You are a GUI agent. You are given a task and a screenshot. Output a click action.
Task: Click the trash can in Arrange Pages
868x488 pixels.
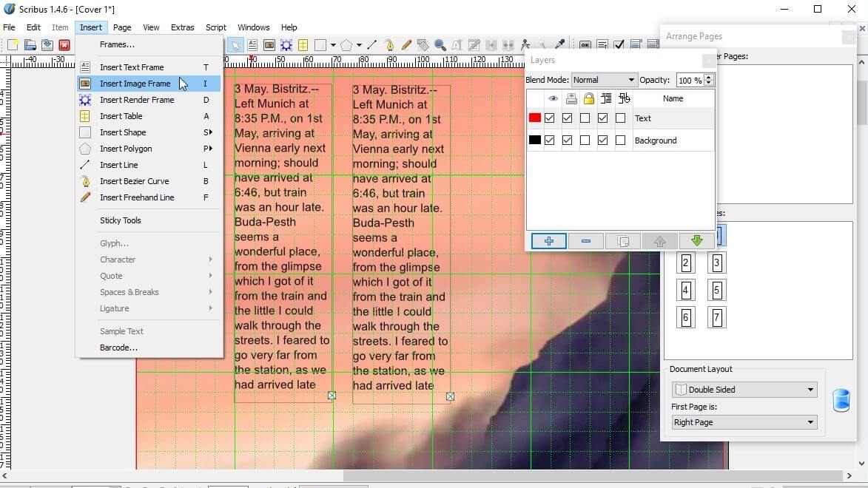coord(841,400)
